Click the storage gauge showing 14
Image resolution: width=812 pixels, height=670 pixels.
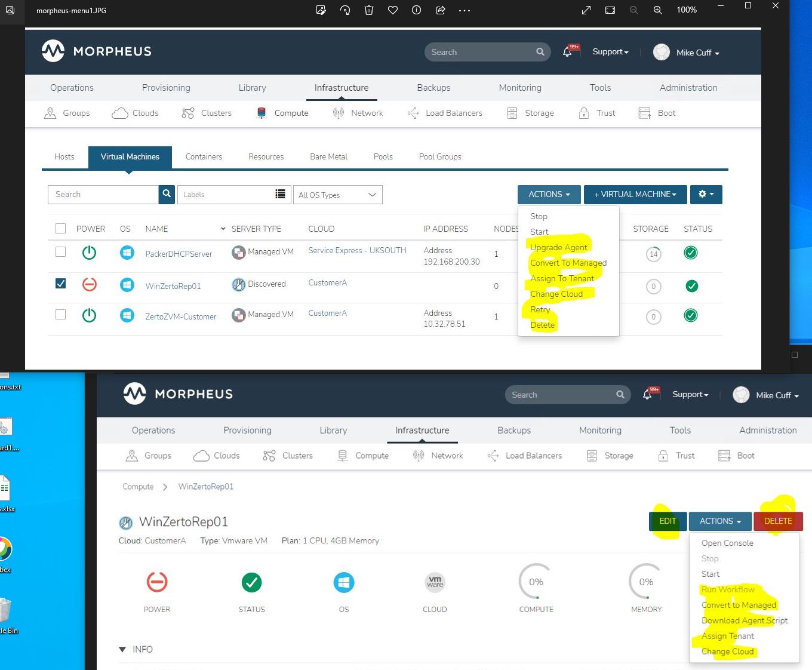(654, 254)
